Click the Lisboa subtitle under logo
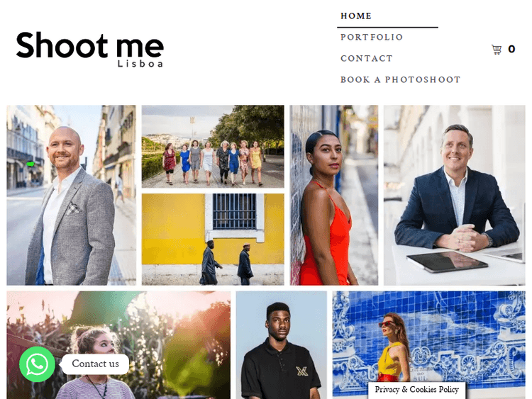Image resolution: width=532 pixels, height=399 pixels. (140, 64)
